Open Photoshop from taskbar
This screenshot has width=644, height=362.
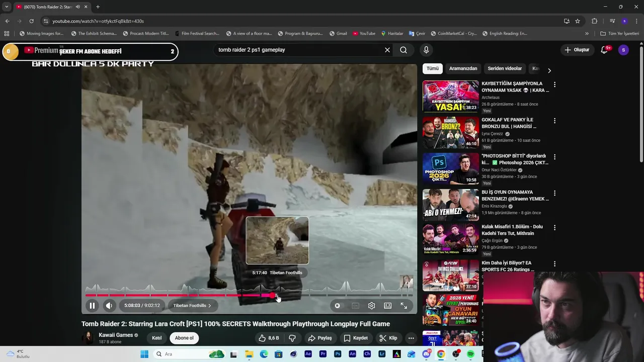click(x=338, y=354)
